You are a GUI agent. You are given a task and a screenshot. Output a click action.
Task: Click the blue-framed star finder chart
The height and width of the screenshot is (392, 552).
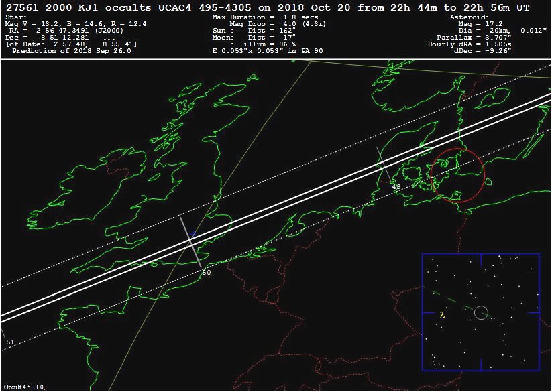click(x=480, y=312)
